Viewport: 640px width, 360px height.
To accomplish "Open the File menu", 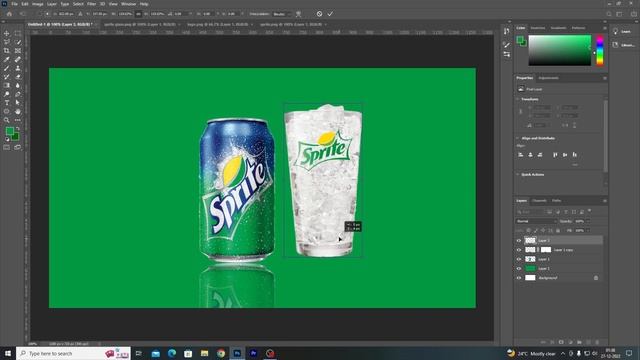I will (14, 4).
